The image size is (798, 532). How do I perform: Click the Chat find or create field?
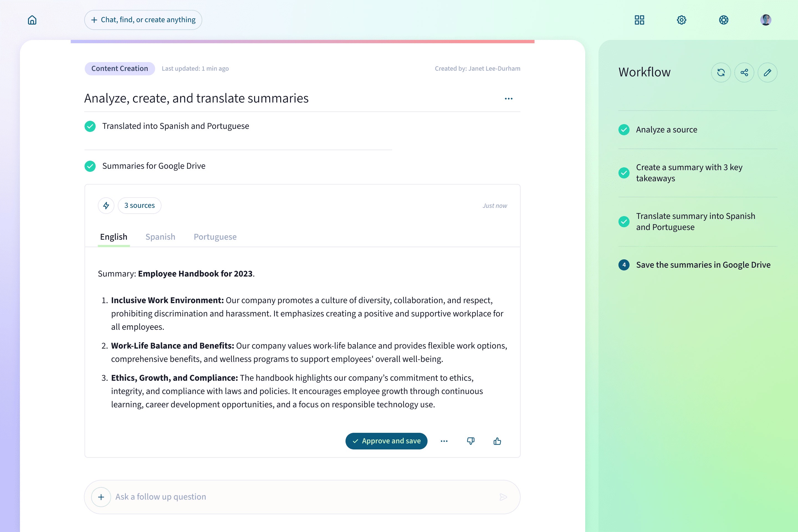(x=143, y=20)
